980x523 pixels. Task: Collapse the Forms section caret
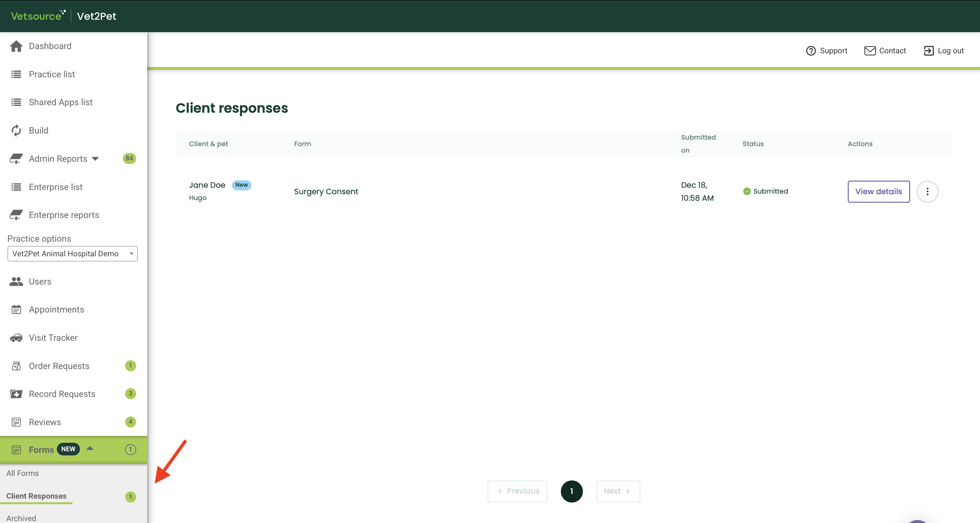coord(90,449)
